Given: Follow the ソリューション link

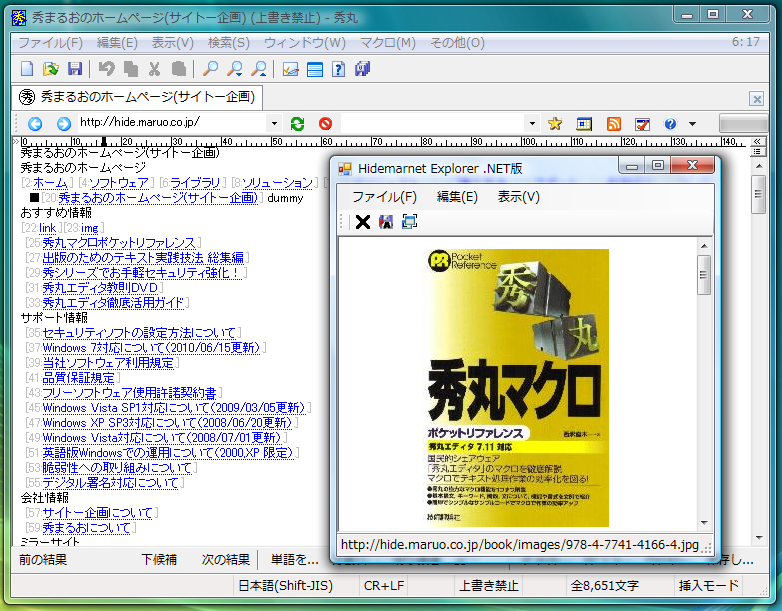Looking at the screenshot, I should click(x=278, y=183).
